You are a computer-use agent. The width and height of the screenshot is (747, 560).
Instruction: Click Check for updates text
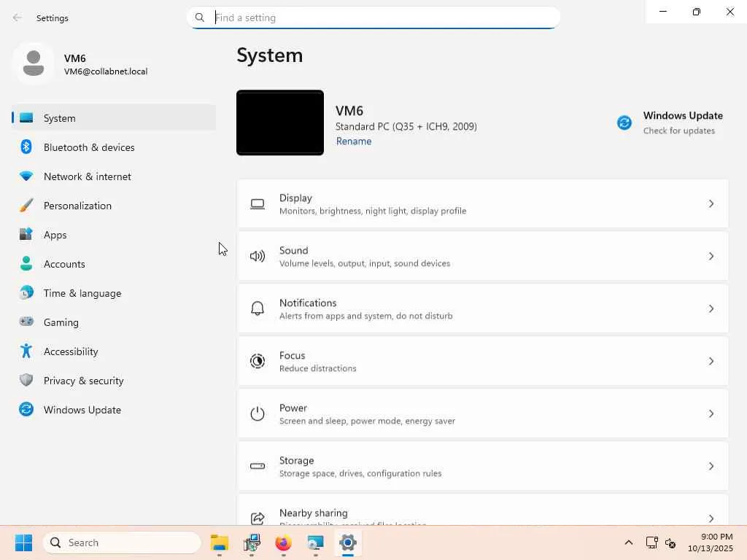[x=679, y=131]
